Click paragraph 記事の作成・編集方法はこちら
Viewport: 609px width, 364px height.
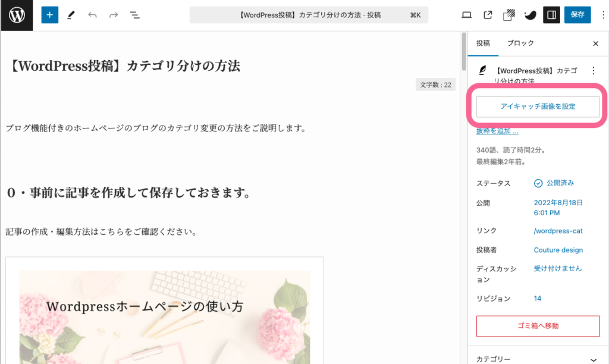[x=102, y=231]
